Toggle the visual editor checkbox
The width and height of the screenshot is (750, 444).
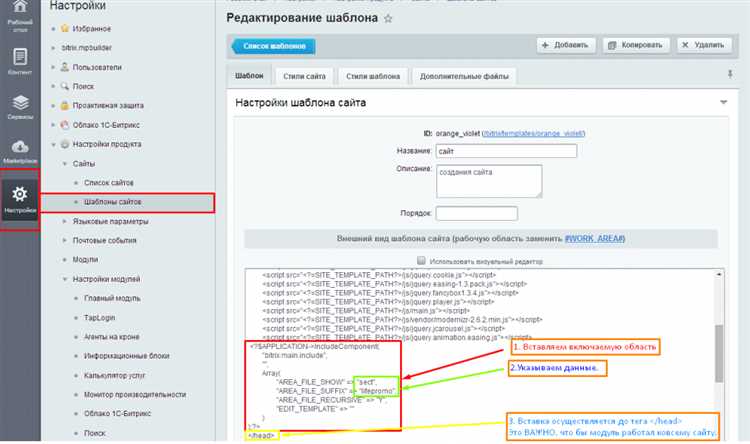click(x=421, y=261)
